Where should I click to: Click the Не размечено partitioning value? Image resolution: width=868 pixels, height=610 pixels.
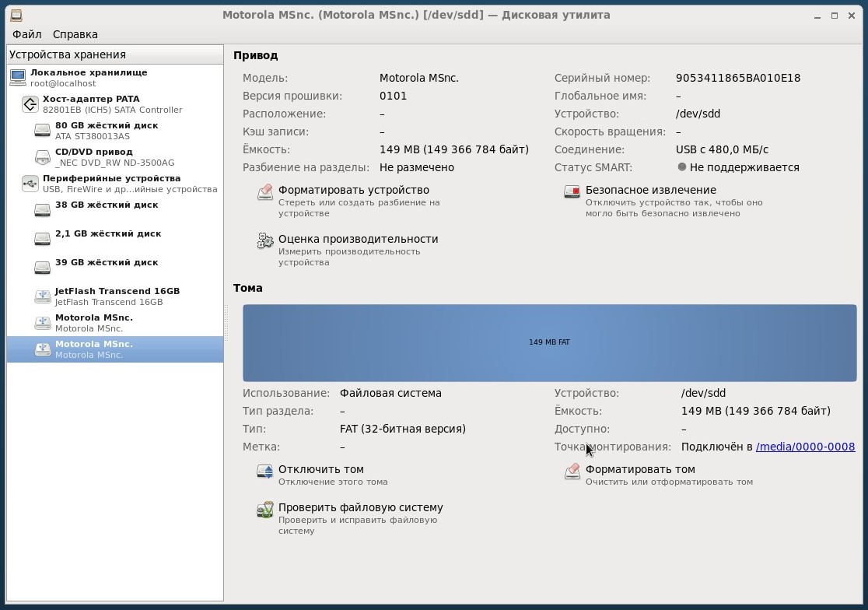click(417, 167)
